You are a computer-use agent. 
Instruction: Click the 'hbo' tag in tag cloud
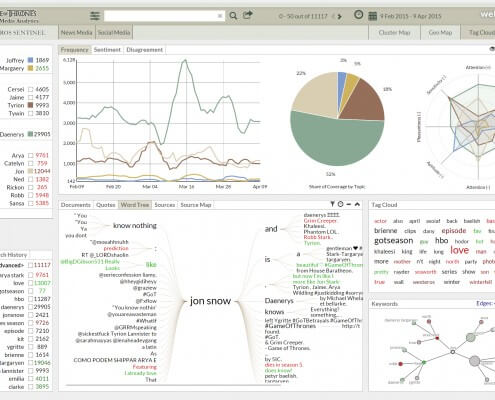coord(441,240)
